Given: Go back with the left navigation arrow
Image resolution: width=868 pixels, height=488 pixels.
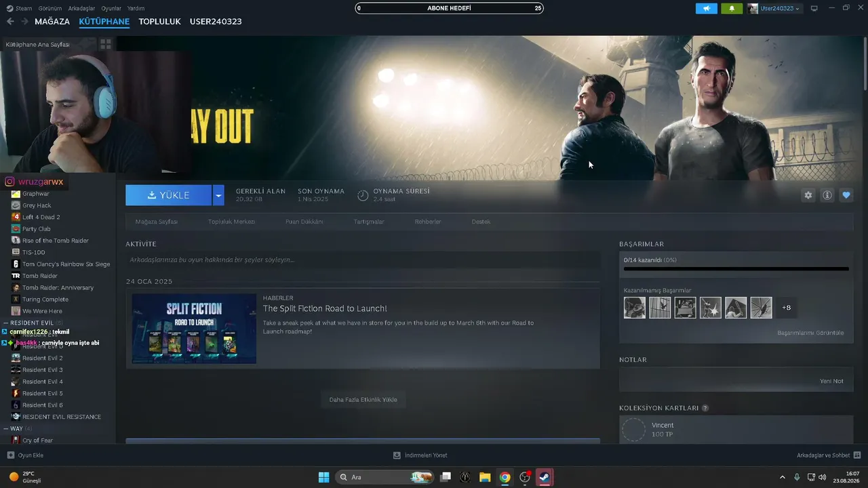Looking at the screenshot, I should (x=10, y=22).
